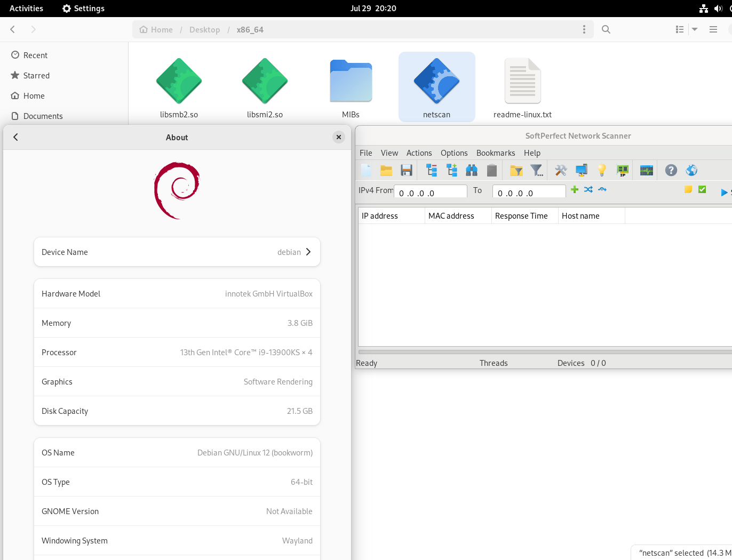
Task: Click the To IP address field
Action: [529, 191]
